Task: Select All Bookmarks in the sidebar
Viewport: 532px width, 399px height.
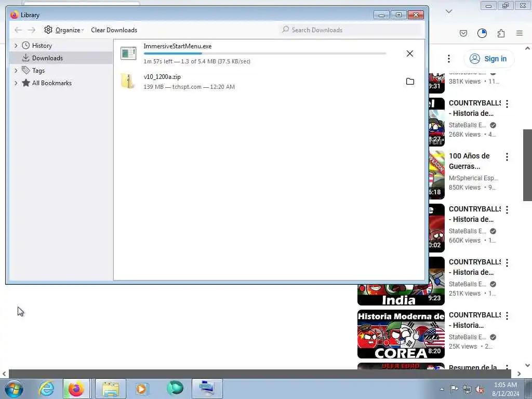Action: coord(51,83)
